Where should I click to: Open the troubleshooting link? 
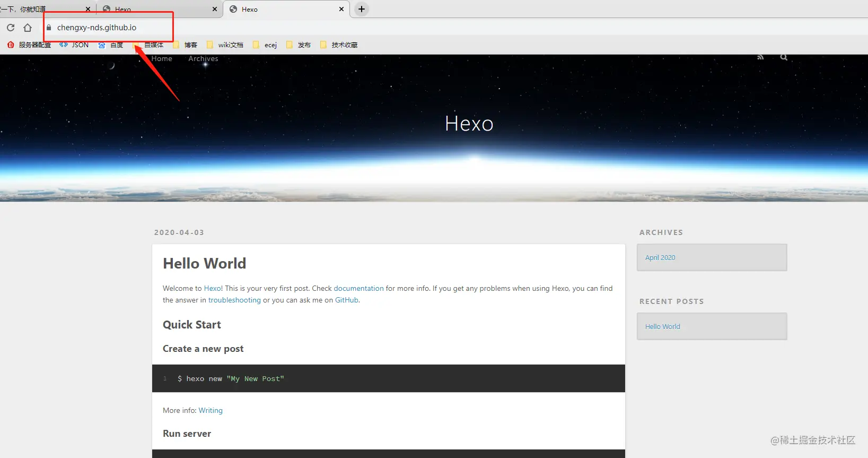234,300
